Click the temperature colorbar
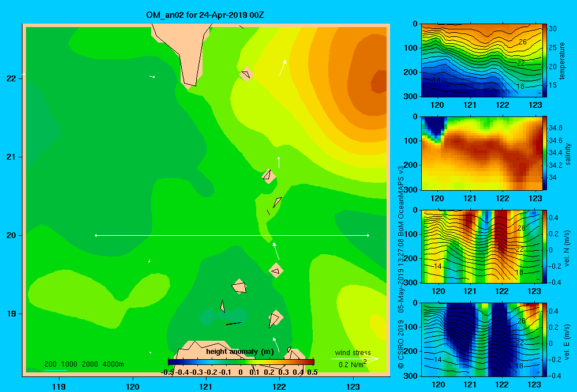 click(x=545, y=61)
